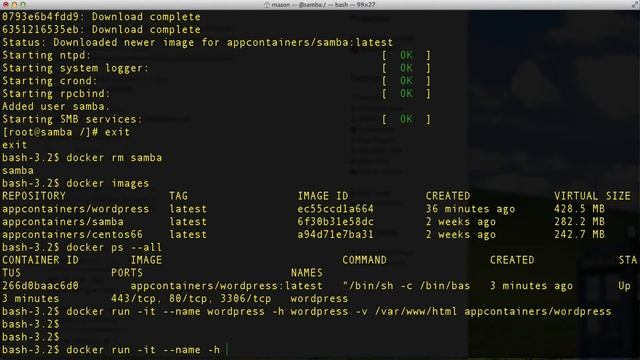The width and height of the screenshot is (640, 360).
Task: Click the CREATED header in the images table
Action: 448,196
